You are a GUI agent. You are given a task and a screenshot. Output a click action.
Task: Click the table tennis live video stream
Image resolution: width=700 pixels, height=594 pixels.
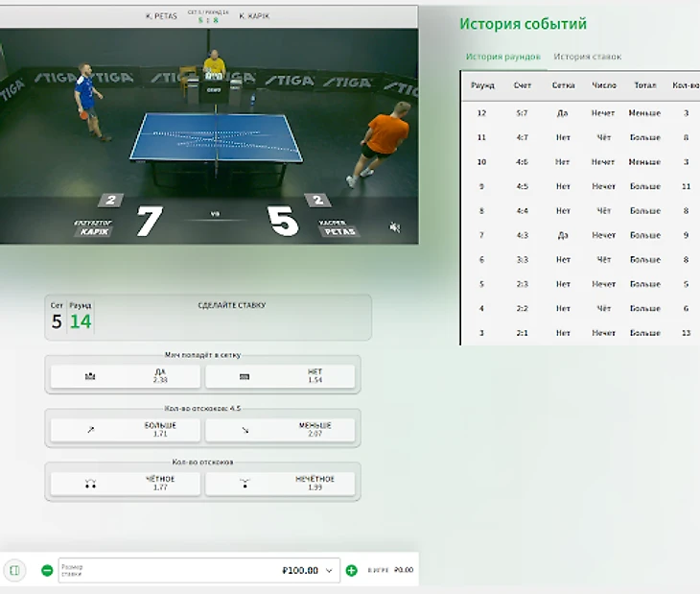pyautogui.click(x=209, y=125)
